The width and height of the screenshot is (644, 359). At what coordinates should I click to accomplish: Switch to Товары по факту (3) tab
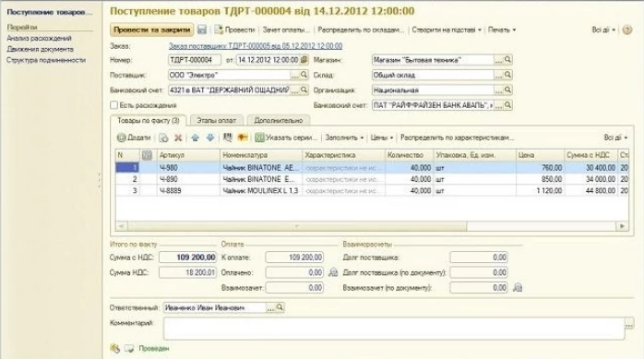tap(149, 120)
